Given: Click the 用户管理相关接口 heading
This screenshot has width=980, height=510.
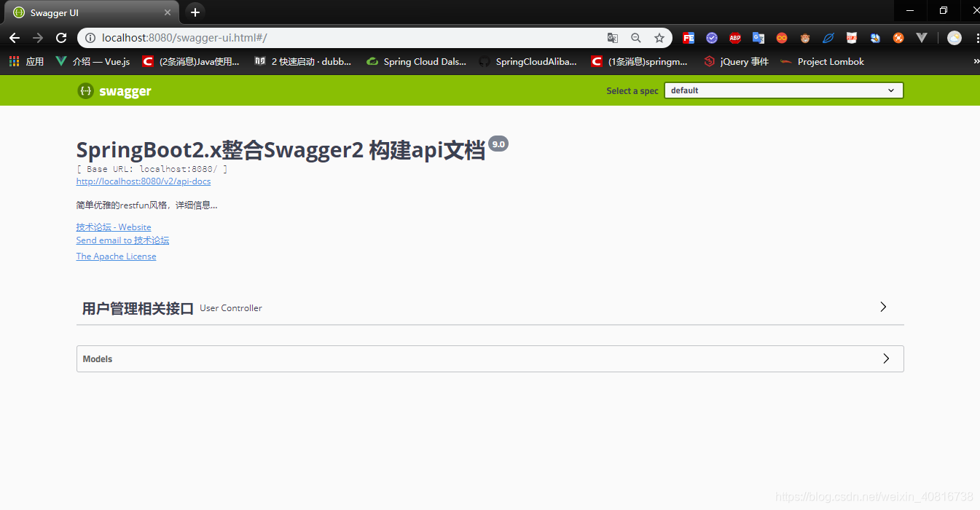Looking at the screenshot, I should 138,308.
